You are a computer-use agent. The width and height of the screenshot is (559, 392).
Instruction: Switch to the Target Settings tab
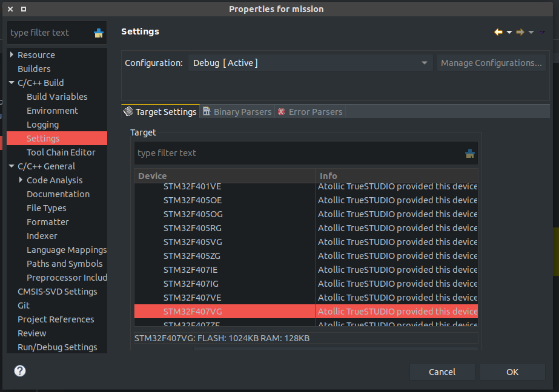tap(160, 111)
